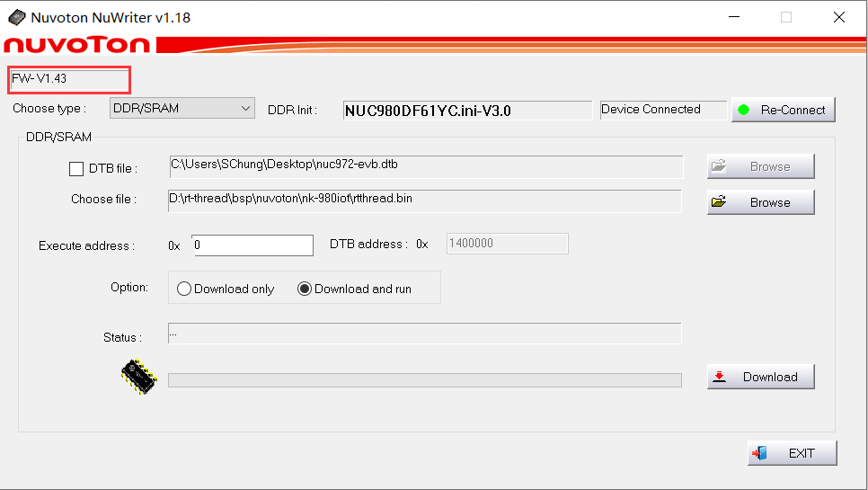Screen dimensions: 868x490
Task: Click folder icon on Choose file Browse button
Action: 719,201
